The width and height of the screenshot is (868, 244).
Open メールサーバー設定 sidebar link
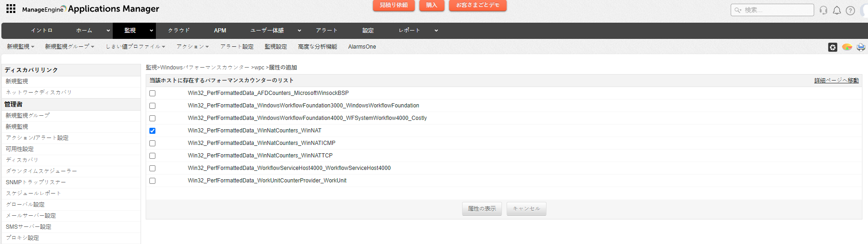(x=31, y=216)
